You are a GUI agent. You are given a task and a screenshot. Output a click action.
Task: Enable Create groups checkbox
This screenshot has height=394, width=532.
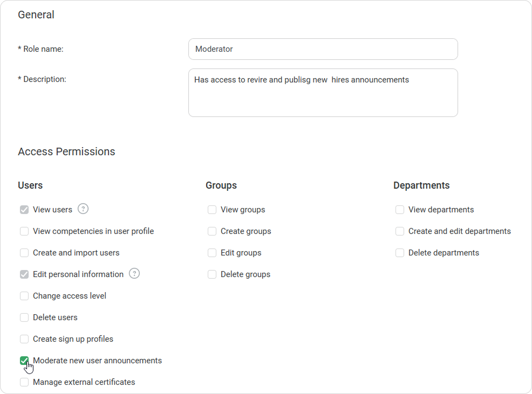[x=212, y=231]
